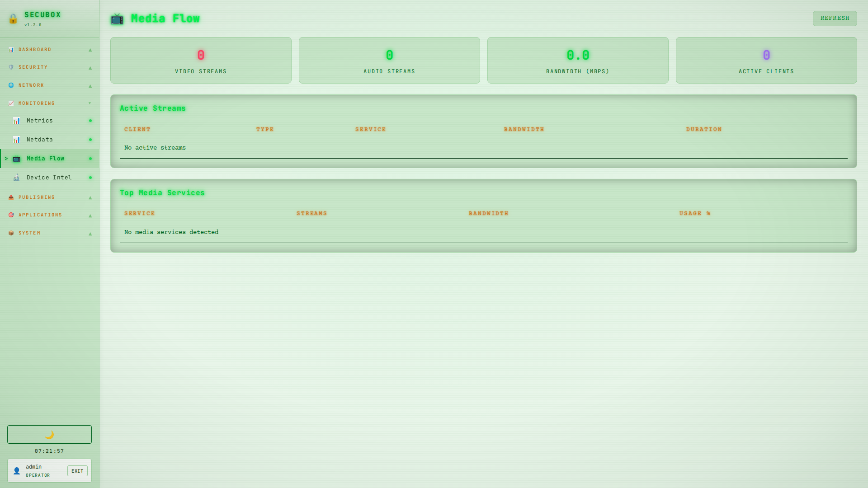Click the Publishing section icon
868x488 pixels.
(x=11, y=197)
